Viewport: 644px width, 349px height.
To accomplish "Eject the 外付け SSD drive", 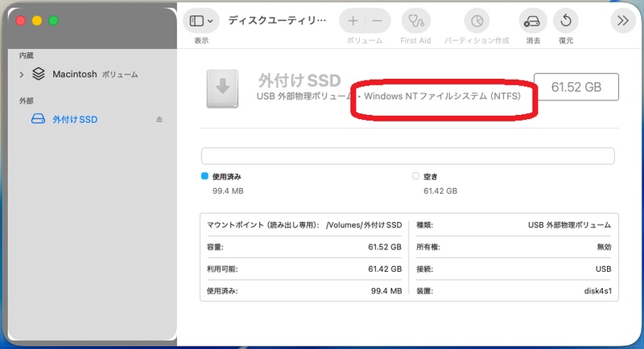I will click(159, 119).
